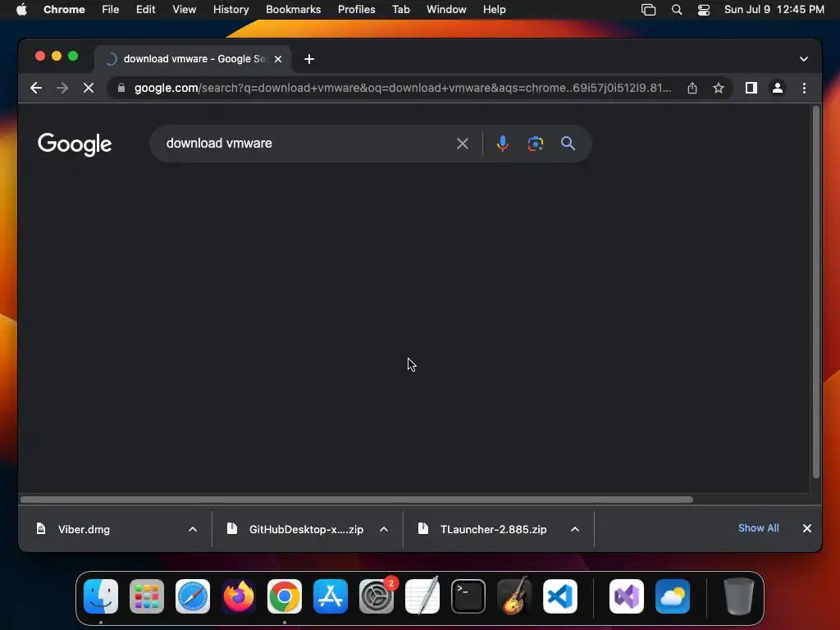
Task: Open Visual Studio Code from Dock
Action: point(559,596)
